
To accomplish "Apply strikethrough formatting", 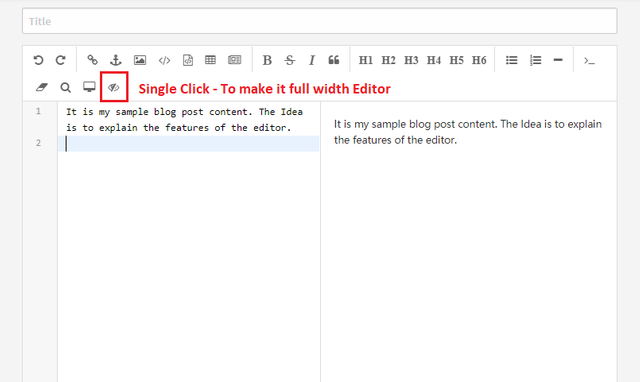I will 290,60.
